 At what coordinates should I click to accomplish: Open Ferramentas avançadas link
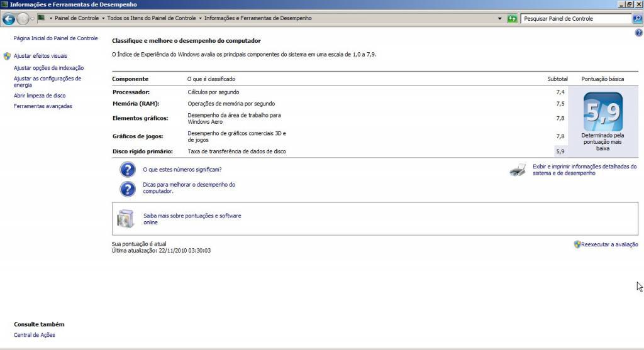[43, 106]
